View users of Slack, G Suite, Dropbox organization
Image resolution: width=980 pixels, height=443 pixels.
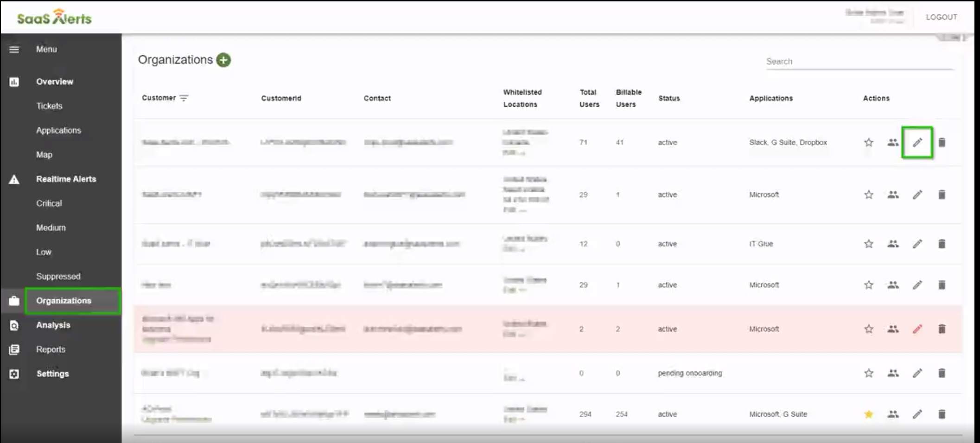(x=893, y=142)
